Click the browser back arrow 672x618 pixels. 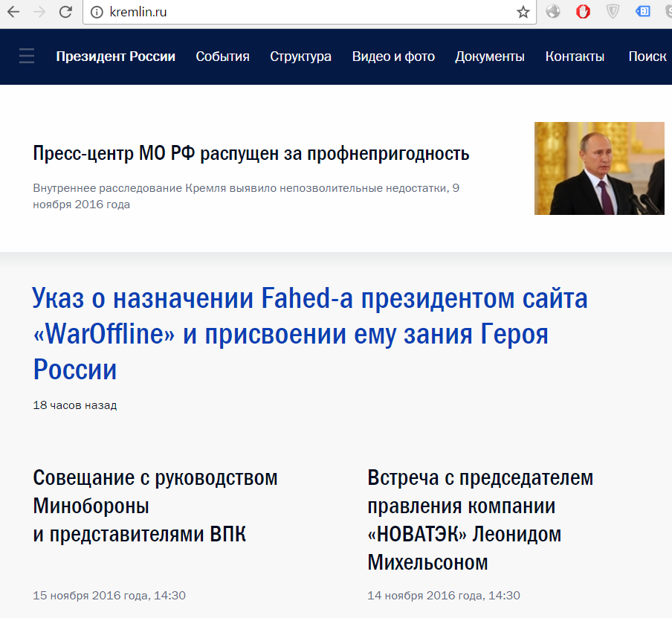click(13, 12)
